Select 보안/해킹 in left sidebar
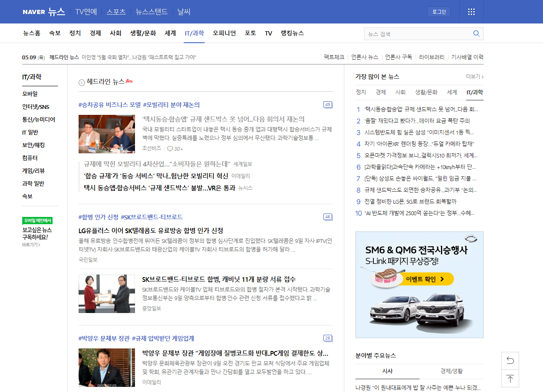The image size is (543, 392). click(33, 145)
